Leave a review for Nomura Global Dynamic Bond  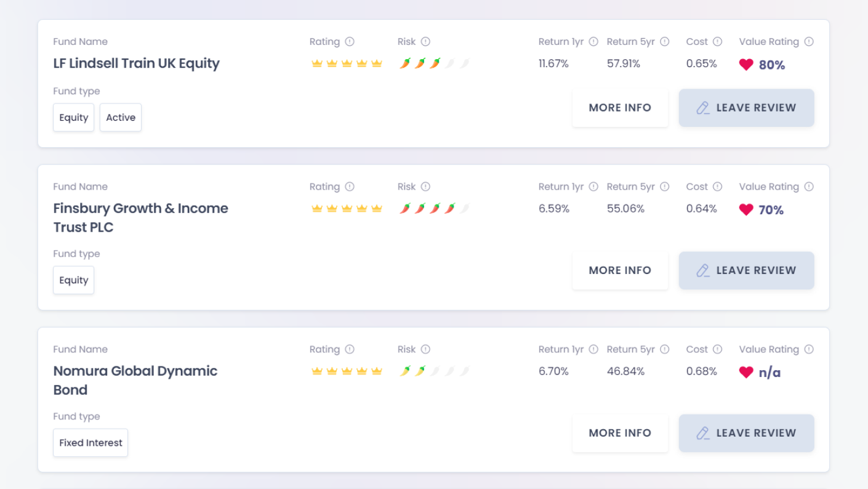pyautogui.click(x=746, y=433)
